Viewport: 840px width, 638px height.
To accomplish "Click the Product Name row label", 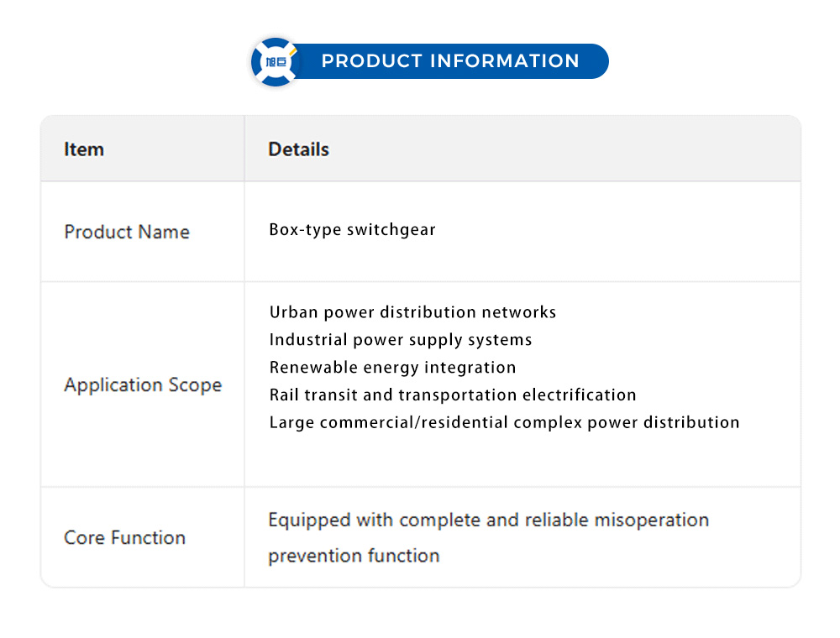I will tap(127, 232).
